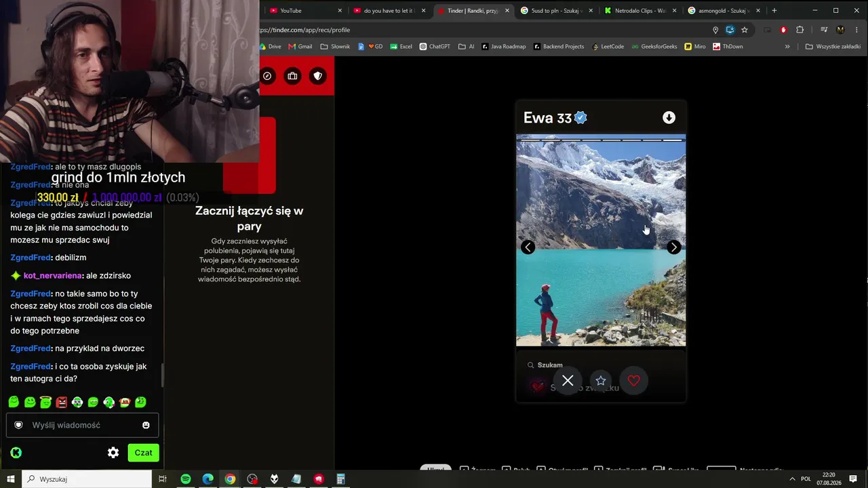Switch to the YouTube browser tab
Screen dimensions: 868x488
304,11
